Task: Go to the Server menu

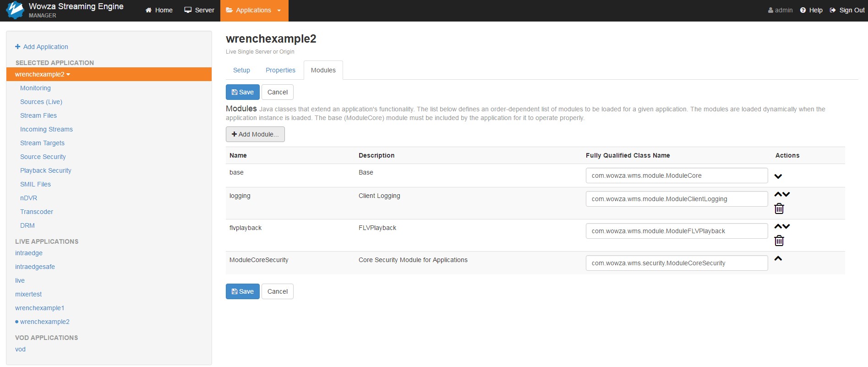Action: pyautogui.click(x=199, y=10)
